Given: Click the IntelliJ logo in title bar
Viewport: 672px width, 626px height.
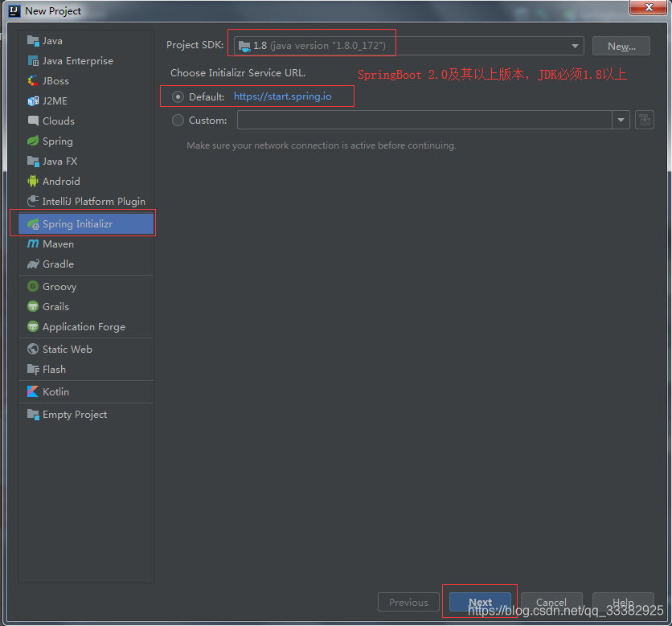Looking at the screenshot, I should coord(14,10).
